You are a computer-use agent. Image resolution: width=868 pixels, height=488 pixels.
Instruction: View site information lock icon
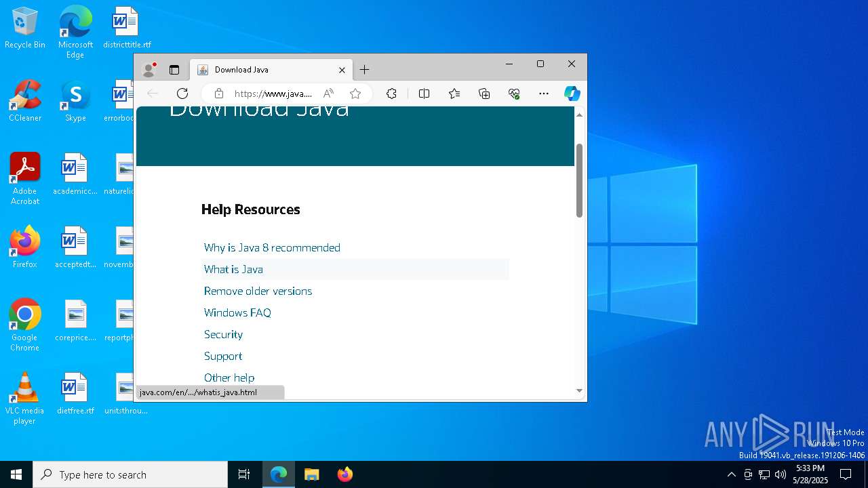[218, 94]
